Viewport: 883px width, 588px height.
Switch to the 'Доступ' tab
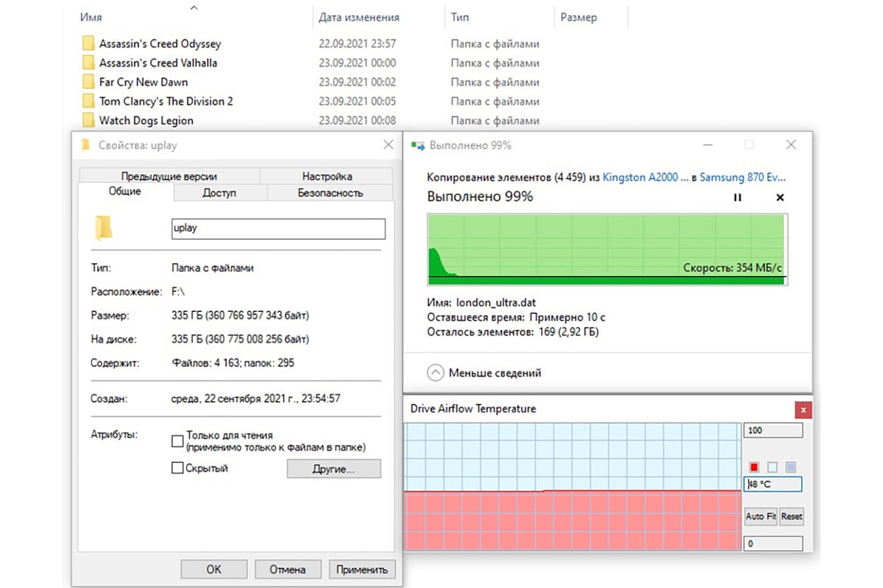[x=219, y=193]
